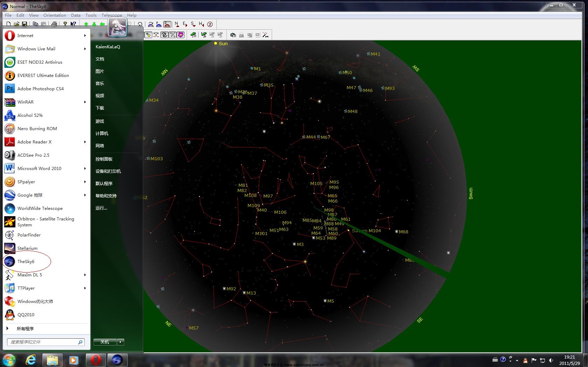Open the Orientation menu
Image resolution: width=588 pixels, height=367 pixels.
(x=55, y=15)
